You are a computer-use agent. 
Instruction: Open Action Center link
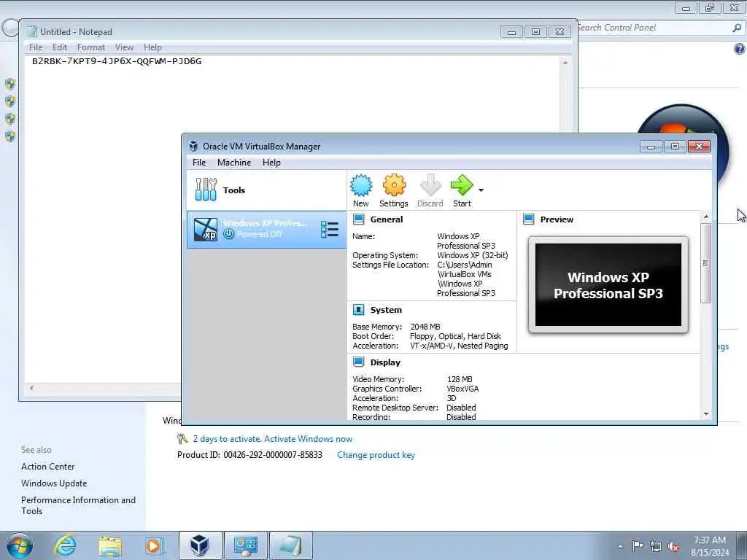(x=47, y=466)
